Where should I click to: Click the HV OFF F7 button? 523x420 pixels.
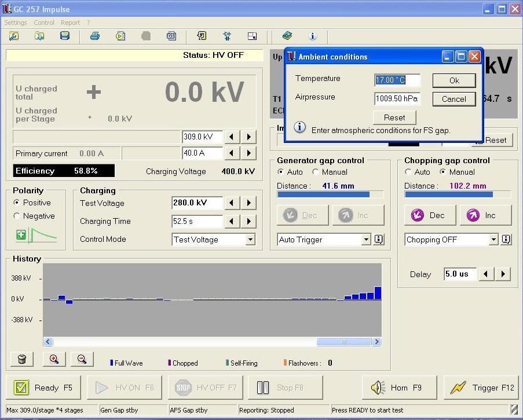tap(206, 388)
